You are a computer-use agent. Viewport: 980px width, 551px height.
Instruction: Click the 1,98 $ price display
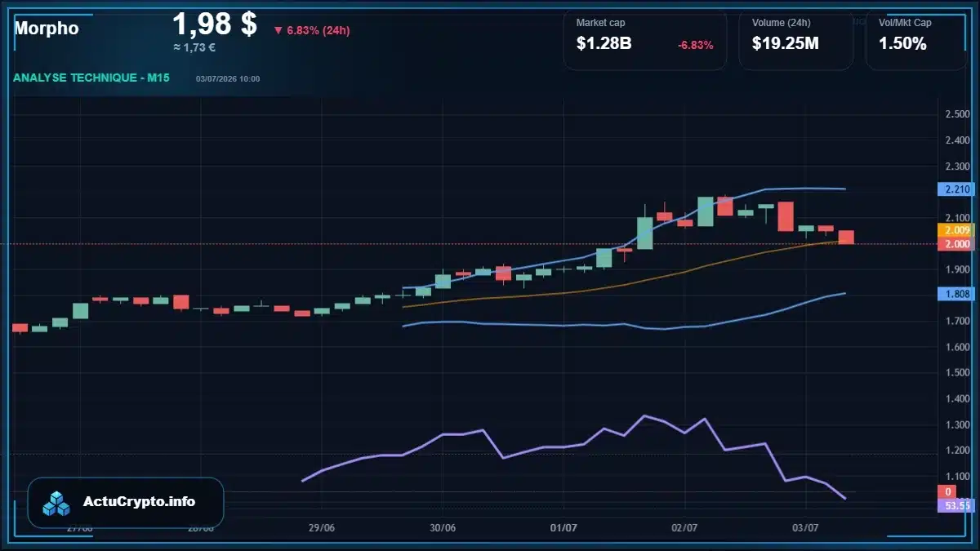[x=215, y=24]
